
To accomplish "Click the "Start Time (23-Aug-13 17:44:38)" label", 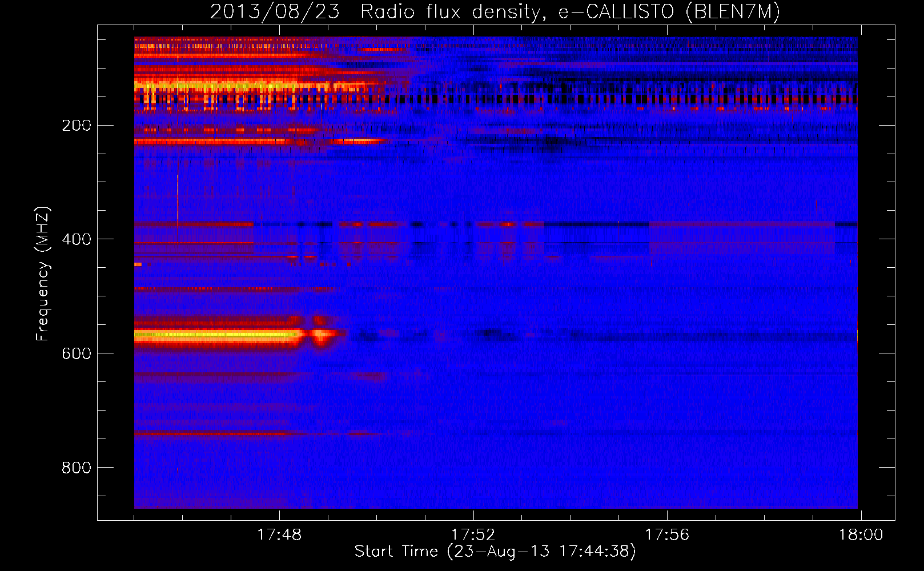I will [495, 552].
